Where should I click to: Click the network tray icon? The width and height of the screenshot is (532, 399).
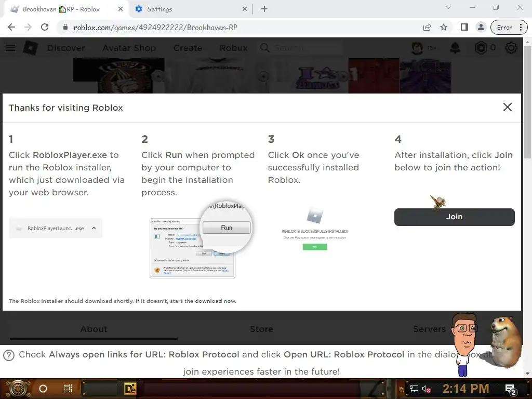(x=414, y=389)
